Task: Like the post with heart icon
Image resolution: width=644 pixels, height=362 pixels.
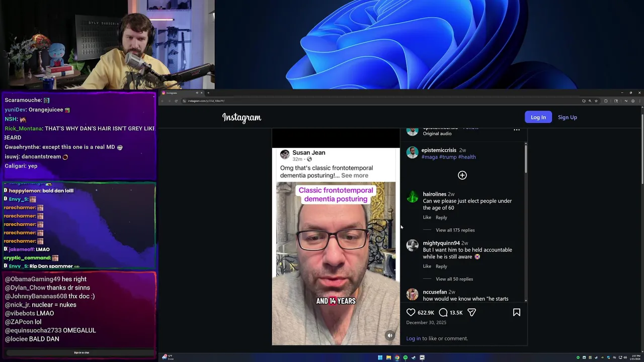Action: [x=411, y=312]
